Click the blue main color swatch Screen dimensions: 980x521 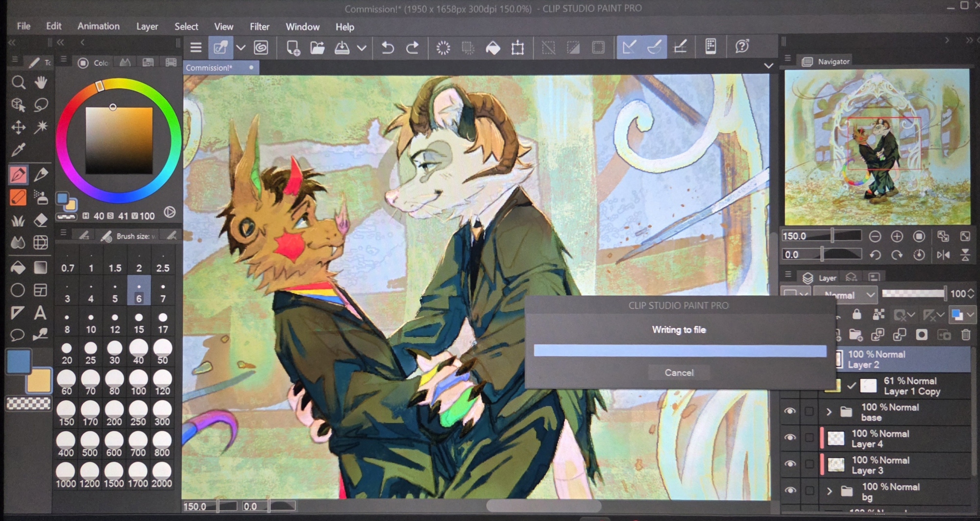[x=19, y=362]
